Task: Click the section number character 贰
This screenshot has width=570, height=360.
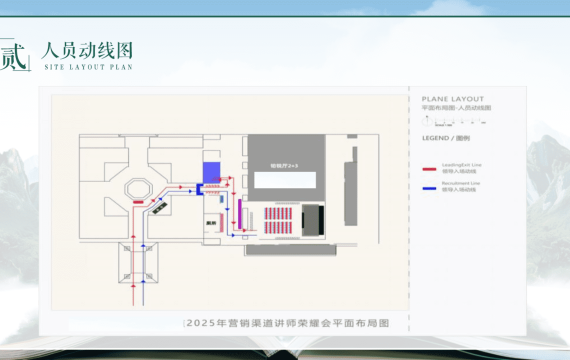Action: 14,56
